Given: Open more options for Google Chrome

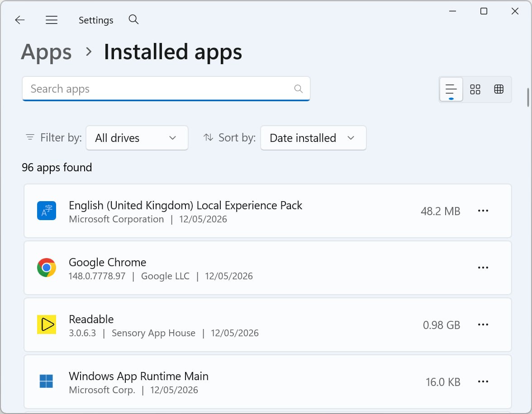Looking at the screenshot, I should 483,268.
